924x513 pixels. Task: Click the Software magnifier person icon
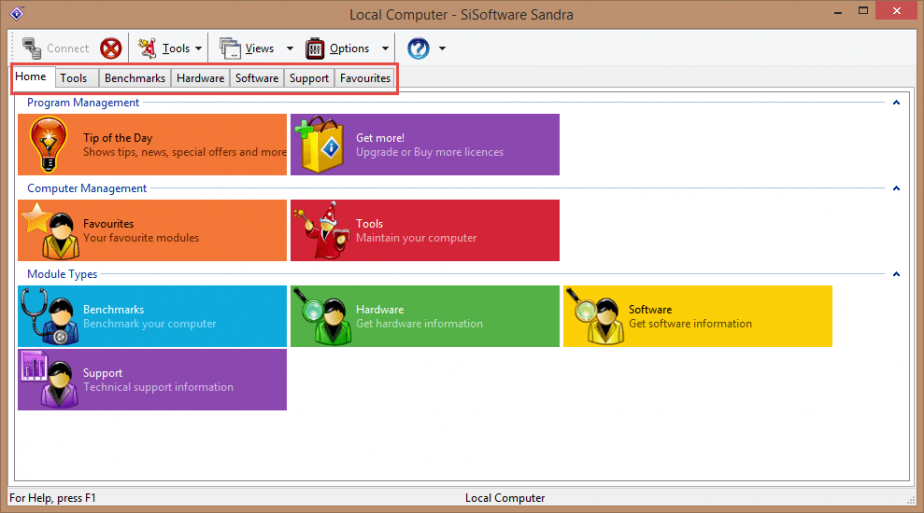[595, 316]
